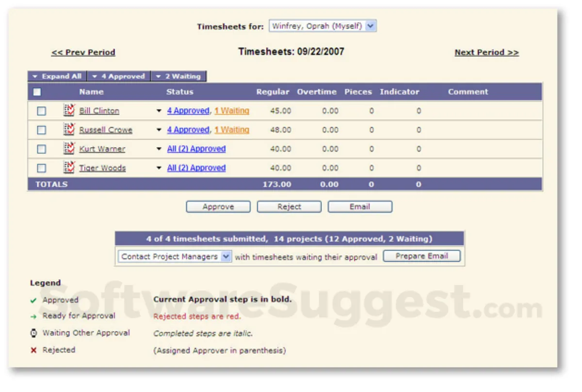Screen dimensions: 582x392
Task: Click the Ready for Approval arrow icon
Action: tap(33, 316)
